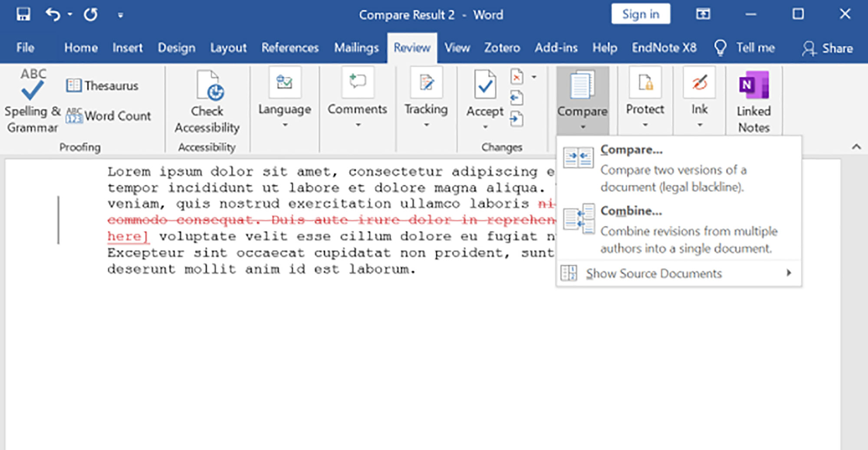This screenshot has height=450, width=868.
Task: Click the Undo arrow icon
Action: coord(53,14)
